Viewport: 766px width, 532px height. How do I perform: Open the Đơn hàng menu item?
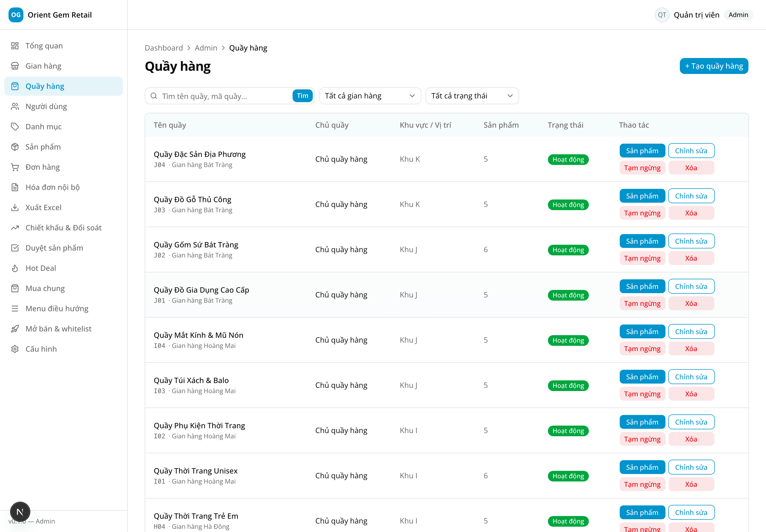point(63,167)
